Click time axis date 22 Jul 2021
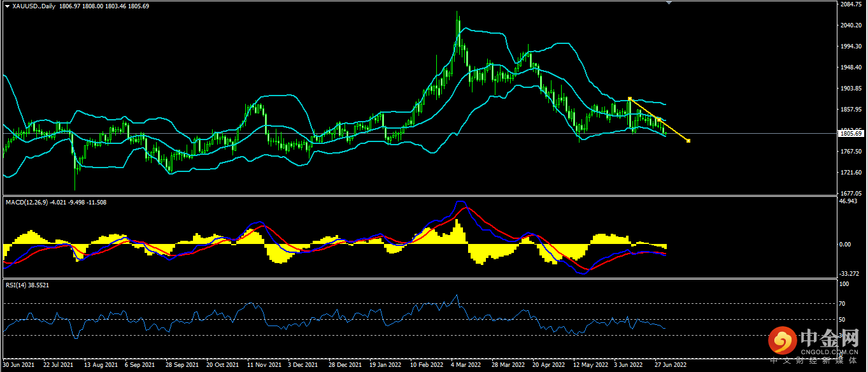This screenshot has height=372, width=868. [x=59, y=366]
